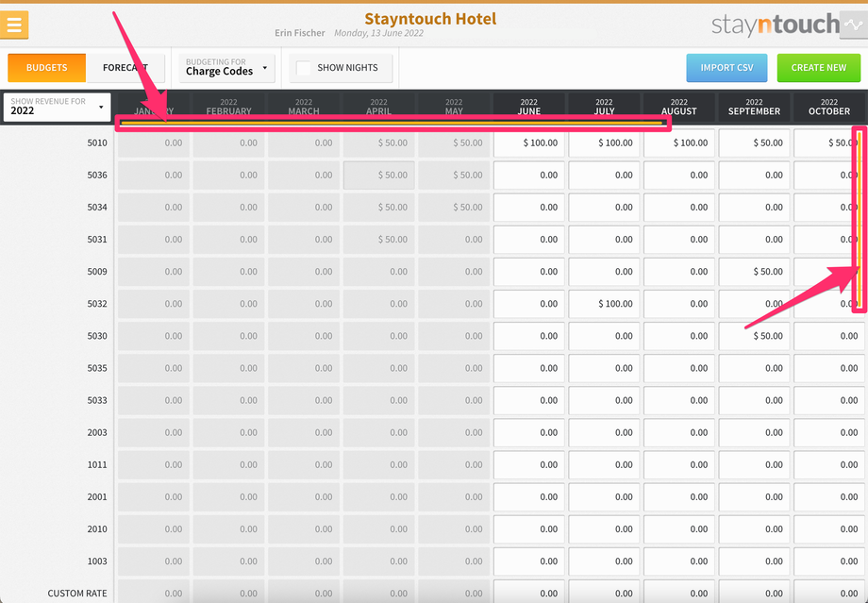Click the July $100.00 field for code 5032
This screenshot has height=603, width=868.
click(x=604, y=304)
